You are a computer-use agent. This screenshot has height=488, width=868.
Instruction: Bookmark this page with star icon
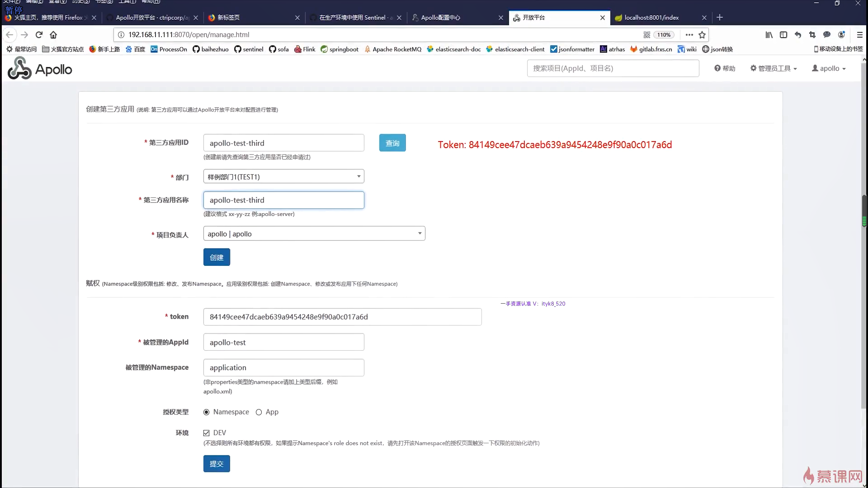702,35
